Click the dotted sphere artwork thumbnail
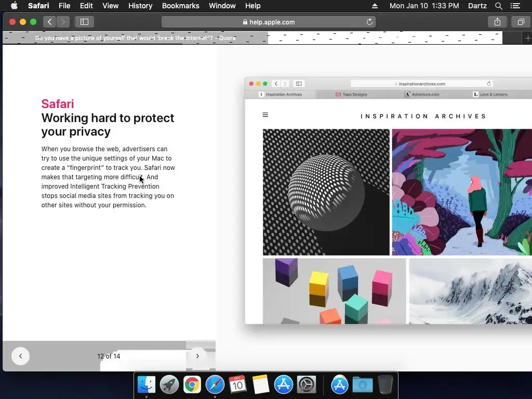The height and width of the screenshot is (399, 532). (x=326, y=192)
